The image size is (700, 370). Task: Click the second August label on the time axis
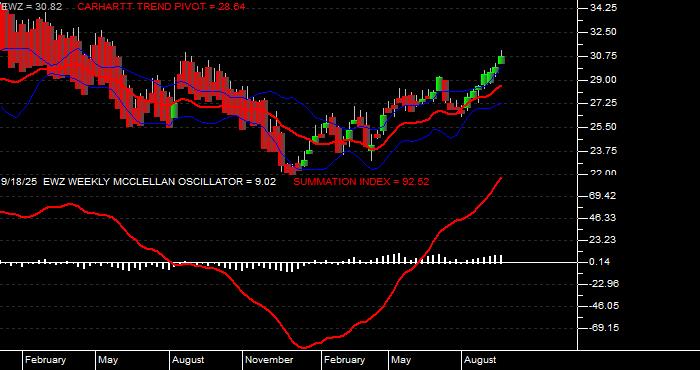[480, 360]
